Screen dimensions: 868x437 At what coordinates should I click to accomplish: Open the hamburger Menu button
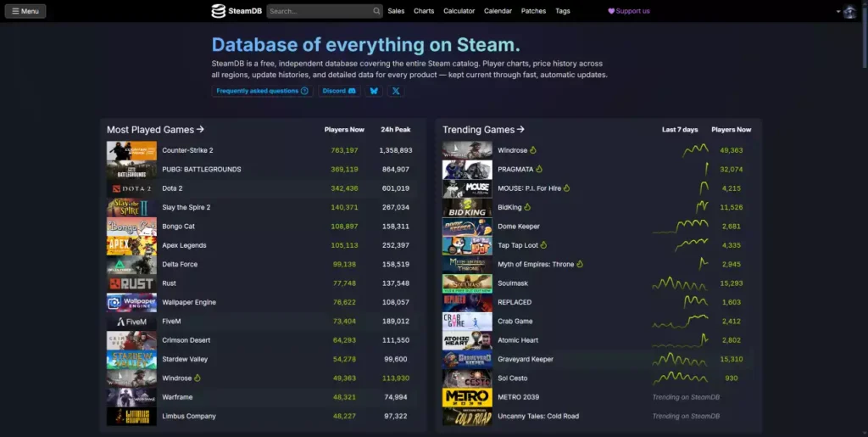tap(25, 11)
